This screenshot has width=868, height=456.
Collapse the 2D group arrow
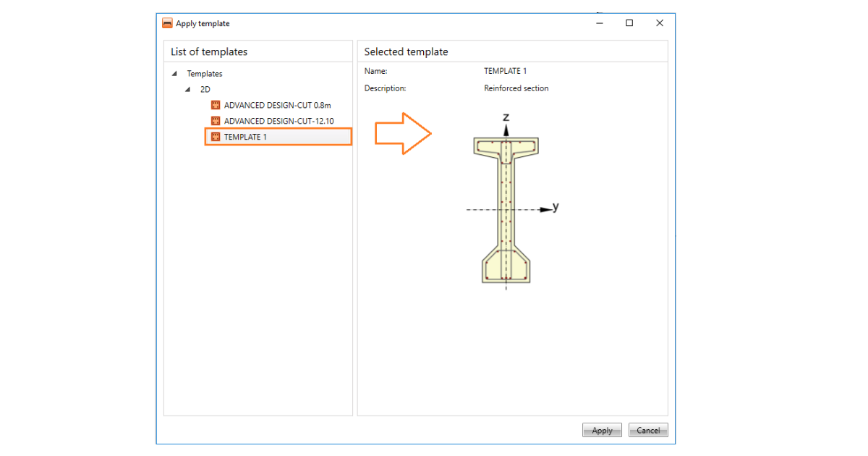pyautogui.click(x=187, y=90)
